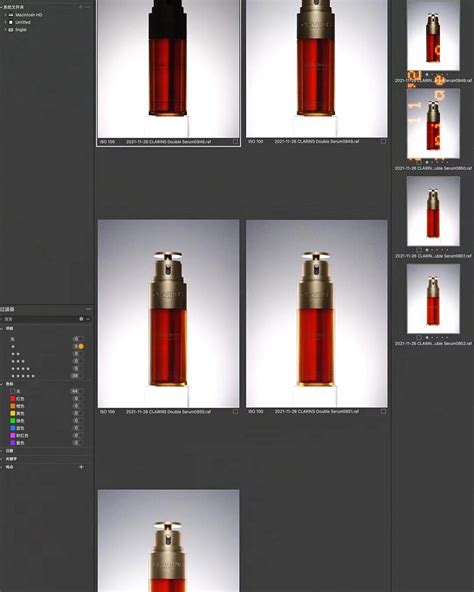Tick the checkbox beside Serum0850.raf in viewer
474x592 pixels.
click(x=235, y=412)
